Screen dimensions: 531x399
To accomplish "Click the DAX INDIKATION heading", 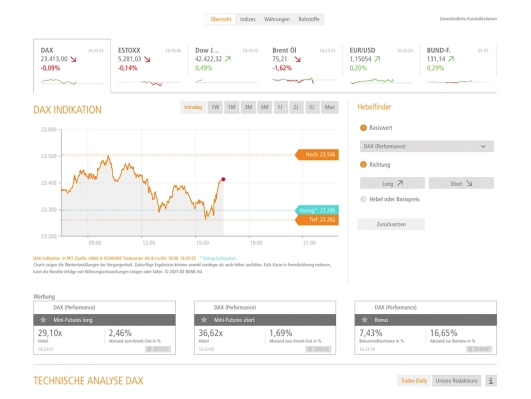I will (67, 110).
